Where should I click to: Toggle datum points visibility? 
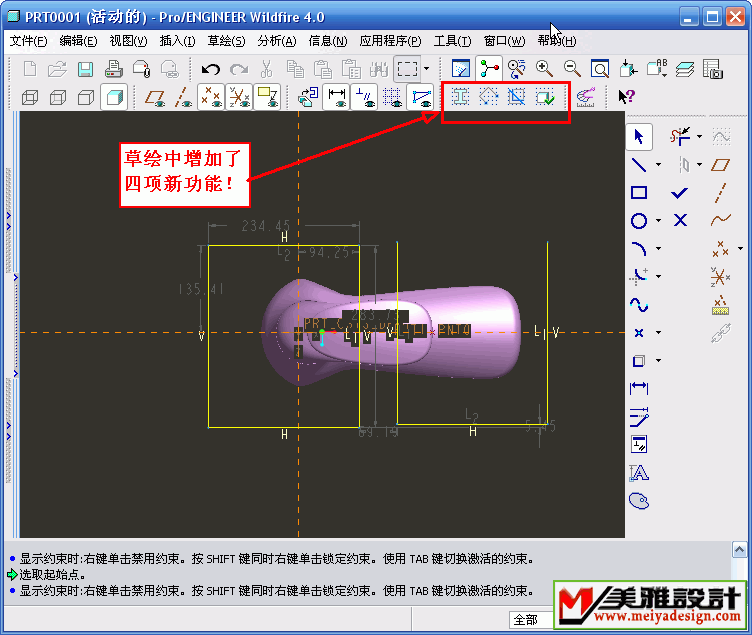coord(211,97)
